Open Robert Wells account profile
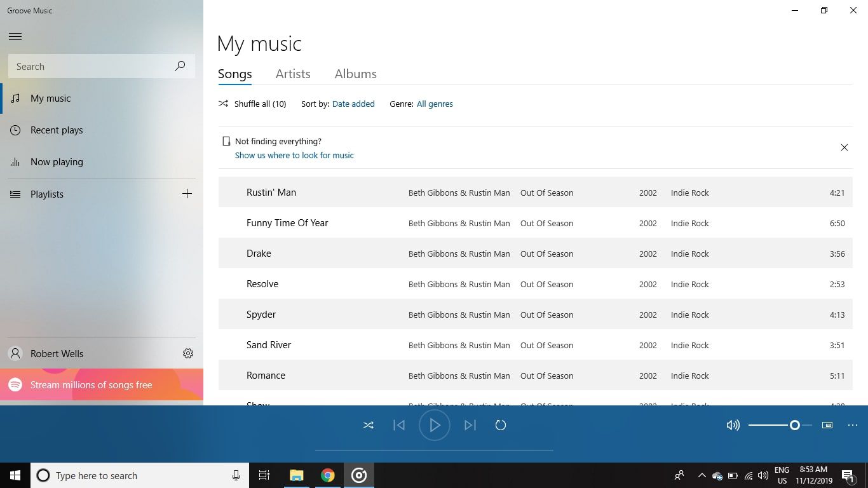The image size is (868, 488). (x=86, y=354)
